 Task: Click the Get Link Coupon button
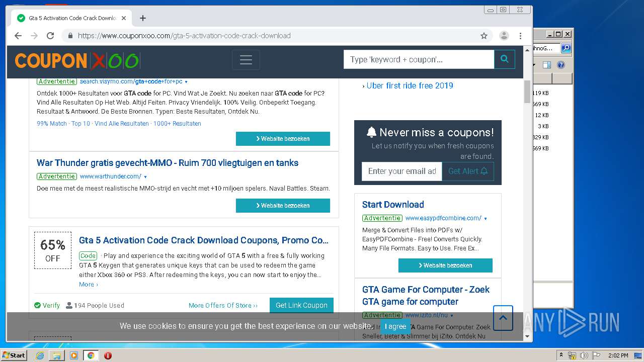point(301,305)
